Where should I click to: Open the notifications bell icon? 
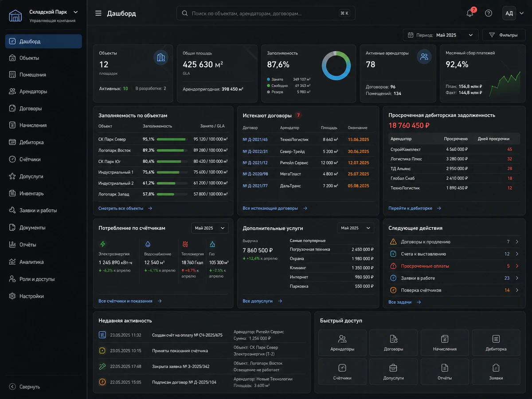pos(470,13)
